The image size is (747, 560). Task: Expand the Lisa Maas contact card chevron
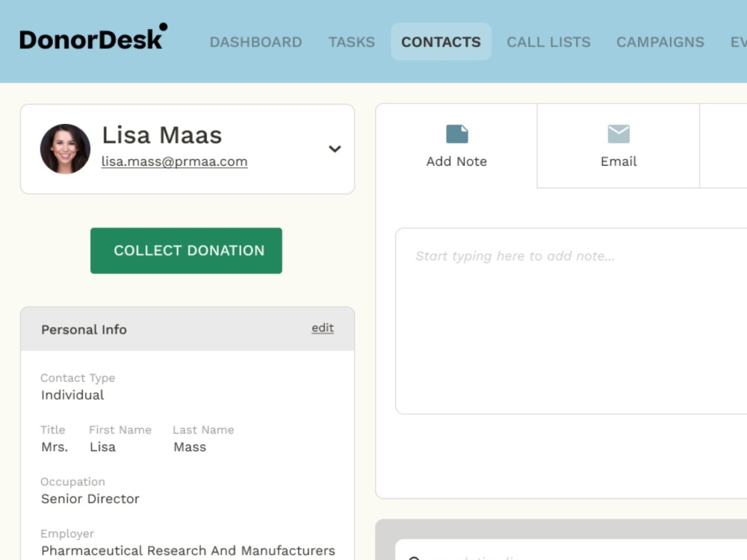pyautogui.click(x=335, y=149)
